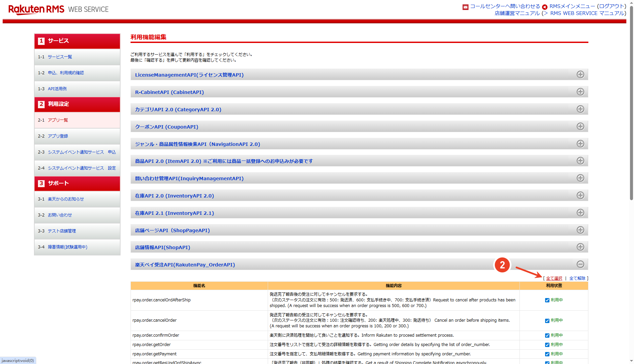634x364 pixels.
Task: Click rpay.order.getPayment function name
Action: pos(155,354)
